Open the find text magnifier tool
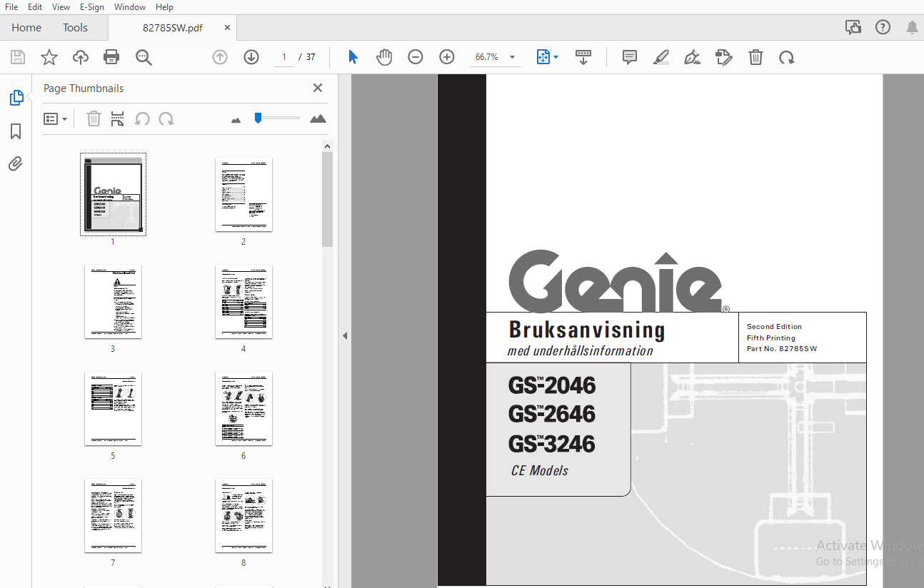The height and width of the screenshot is (588, 924). coord(144,57)
